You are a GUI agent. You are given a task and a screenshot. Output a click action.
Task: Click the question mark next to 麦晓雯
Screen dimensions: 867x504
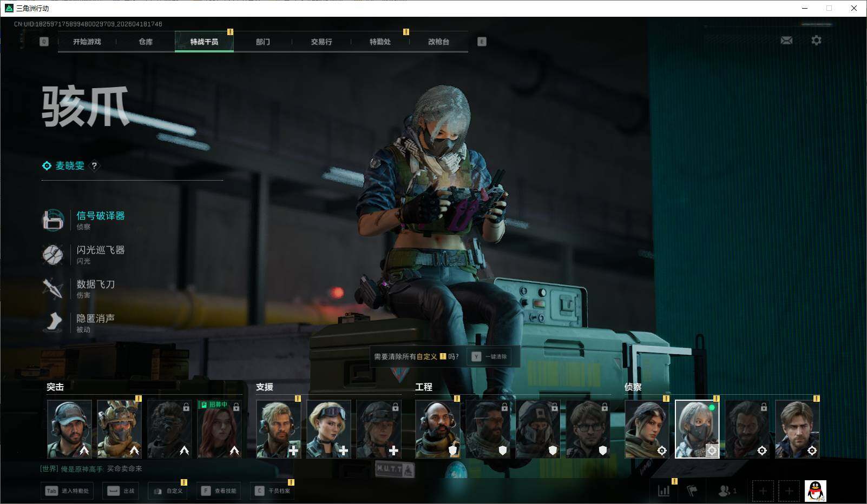click(x=94, y=166)
